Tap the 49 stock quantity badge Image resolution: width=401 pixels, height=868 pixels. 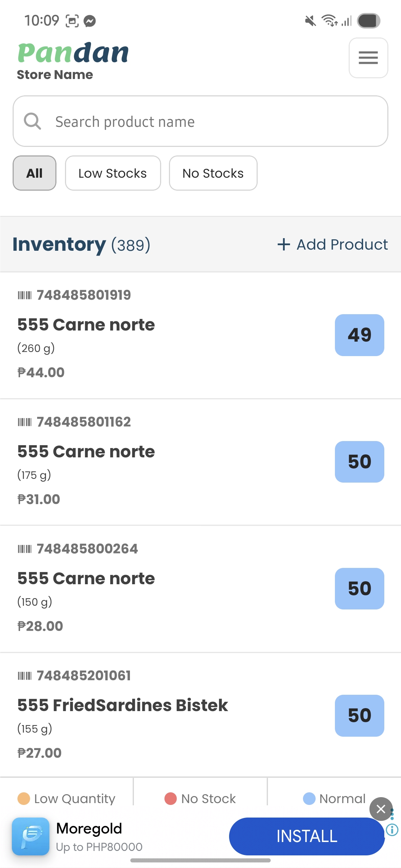[359, 335]
